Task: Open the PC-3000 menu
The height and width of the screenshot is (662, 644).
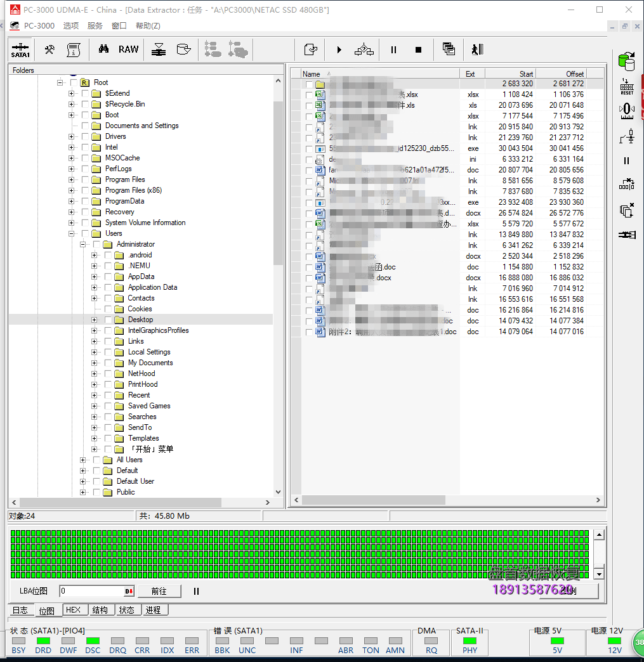Action: [x=39, y=26]
